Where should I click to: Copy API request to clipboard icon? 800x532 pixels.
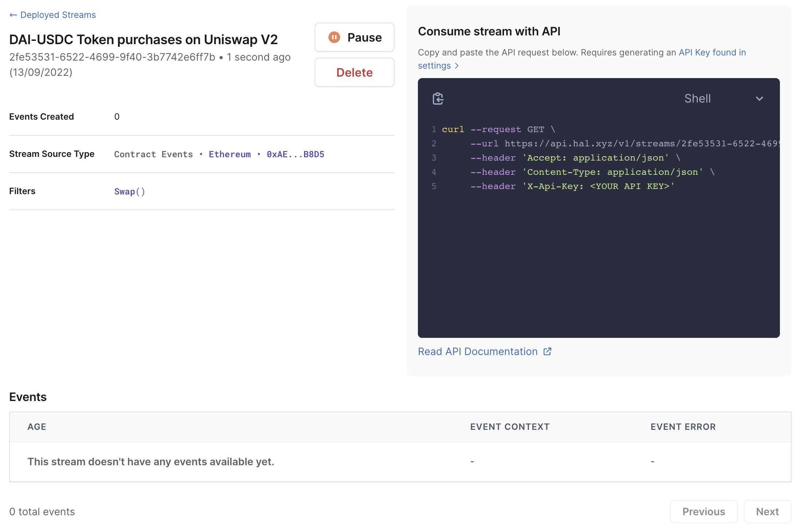[x=438, y=99]
